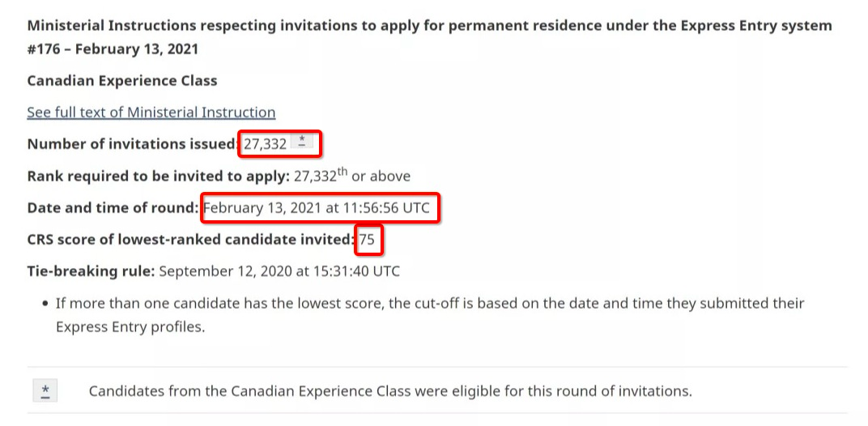868x426 pixels.
Task: Click the asterisk marker in the bottom footnote
Action: (45, 391)
